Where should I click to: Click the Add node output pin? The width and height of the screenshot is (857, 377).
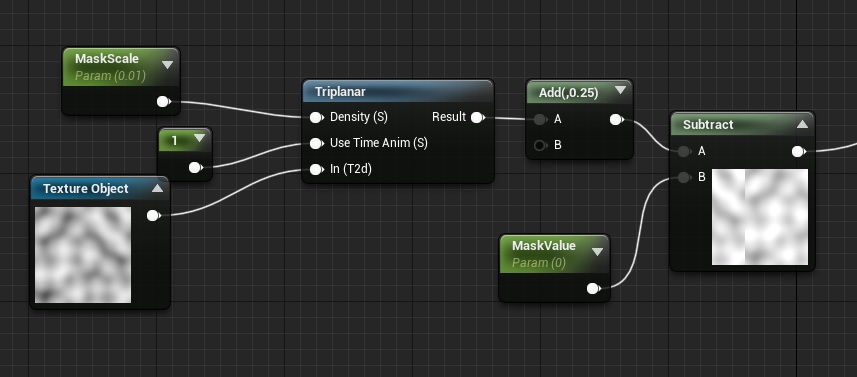point(616,119)
